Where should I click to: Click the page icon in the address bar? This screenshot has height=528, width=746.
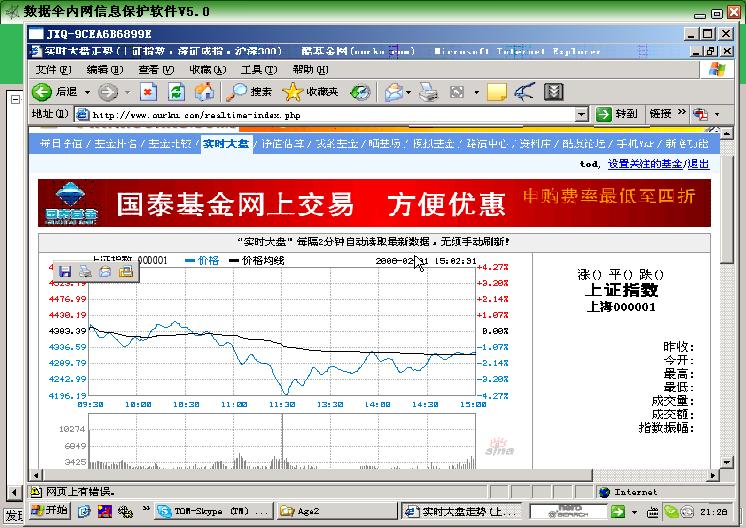click(x=83, y=114)
